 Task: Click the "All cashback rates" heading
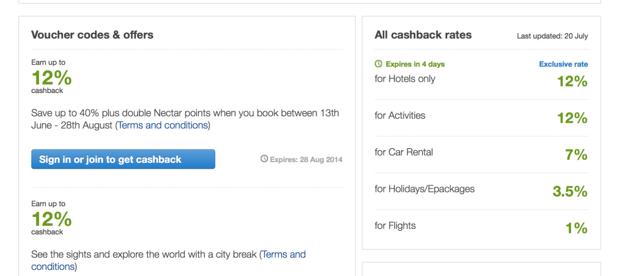423,35
